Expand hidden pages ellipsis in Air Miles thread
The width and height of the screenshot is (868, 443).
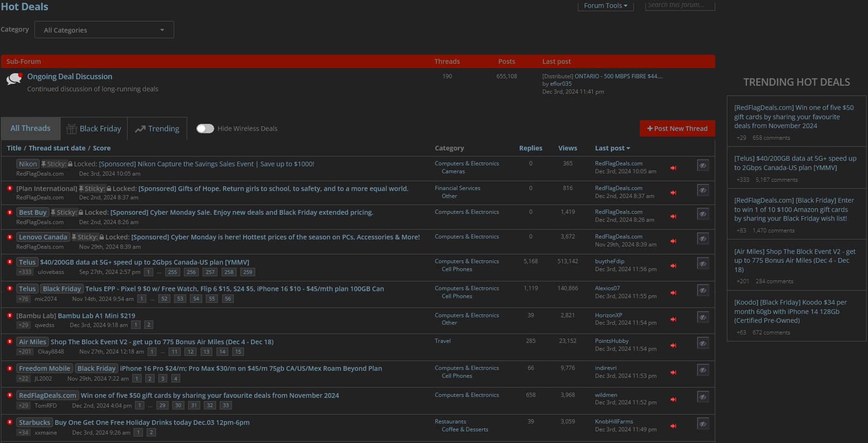coord(163,352)
